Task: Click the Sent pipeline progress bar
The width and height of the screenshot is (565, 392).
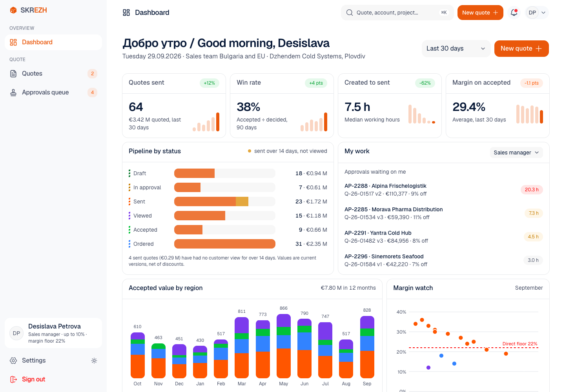Action: 225,201
